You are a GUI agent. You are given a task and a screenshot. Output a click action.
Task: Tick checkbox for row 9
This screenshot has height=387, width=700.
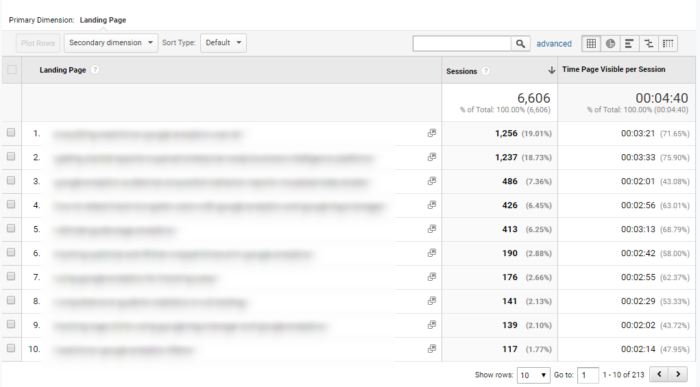pos(11,325)
